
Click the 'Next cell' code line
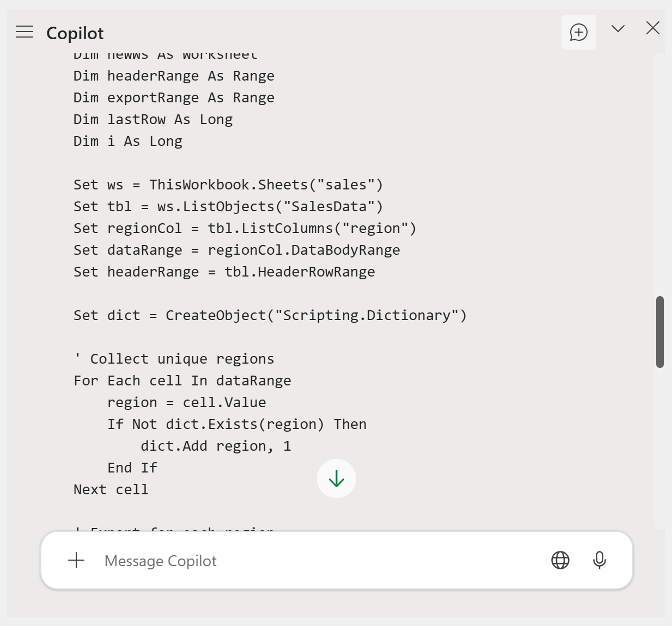pos(111,490)
